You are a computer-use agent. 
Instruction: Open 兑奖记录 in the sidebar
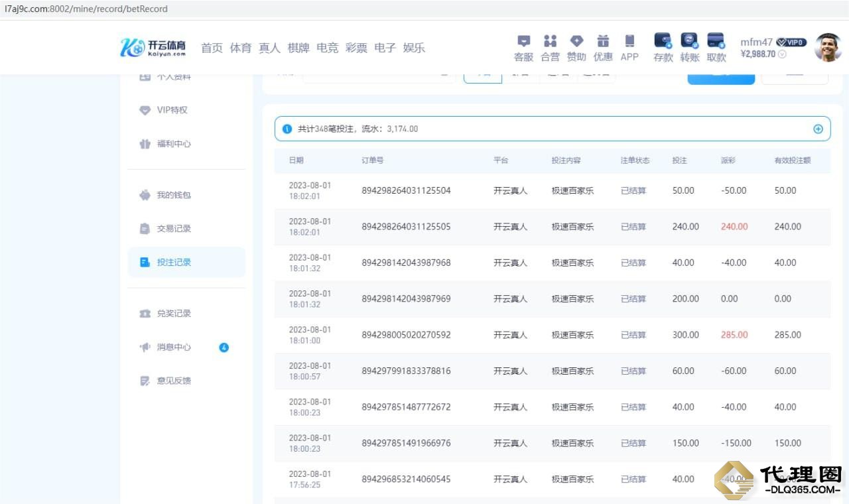point(174,314)
